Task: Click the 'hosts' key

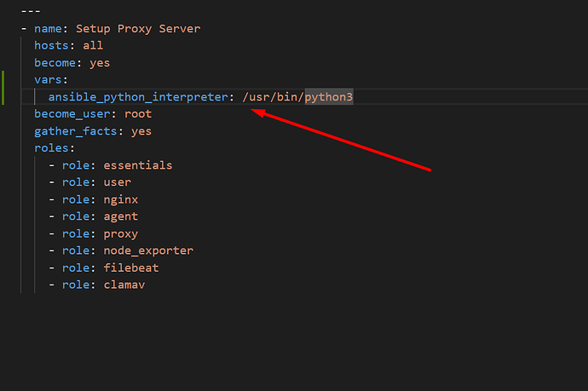Action: point(51,46)
